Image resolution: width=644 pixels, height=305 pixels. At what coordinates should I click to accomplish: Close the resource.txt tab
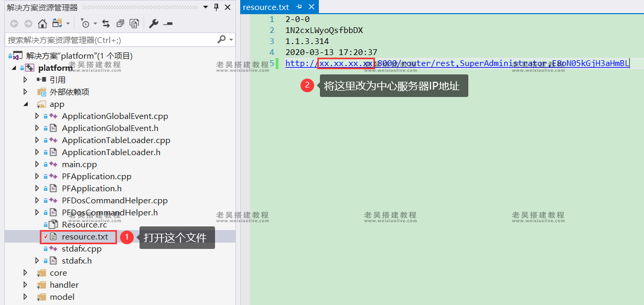[312, 7]
